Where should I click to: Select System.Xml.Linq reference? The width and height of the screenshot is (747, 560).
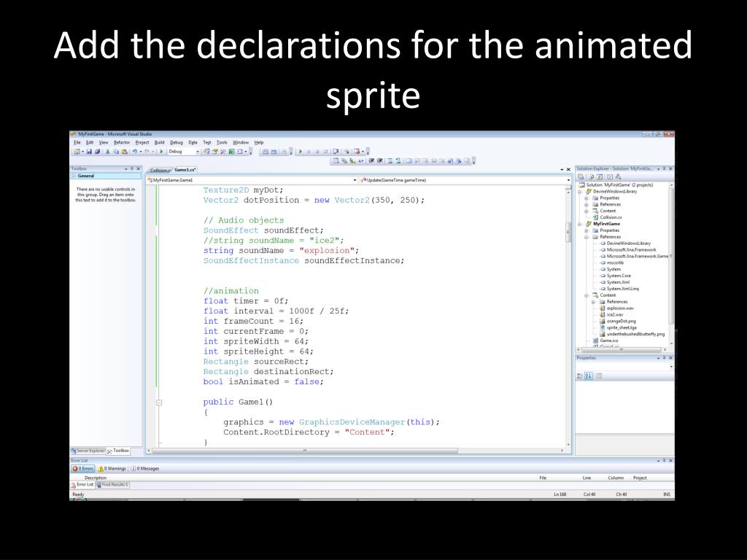tap(623, 289)
